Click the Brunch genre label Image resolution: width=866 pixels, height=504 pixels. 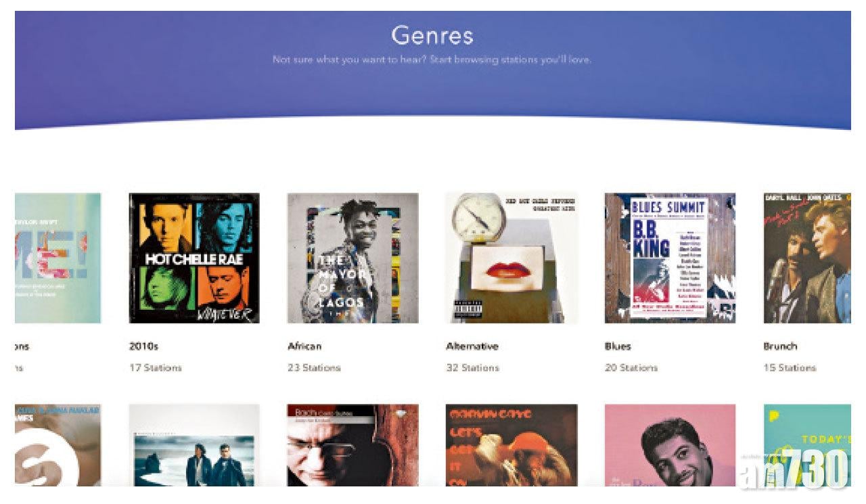click(780, 346)
